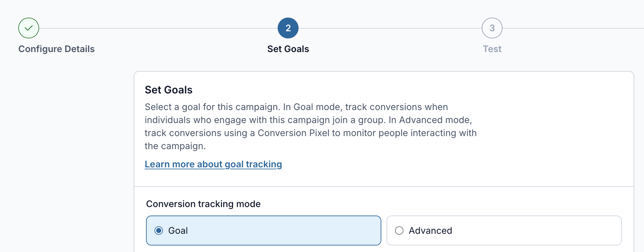Click the Goal option label text
Image resolution: width=644 pixels, height=252 pixels.
[178, 231]
